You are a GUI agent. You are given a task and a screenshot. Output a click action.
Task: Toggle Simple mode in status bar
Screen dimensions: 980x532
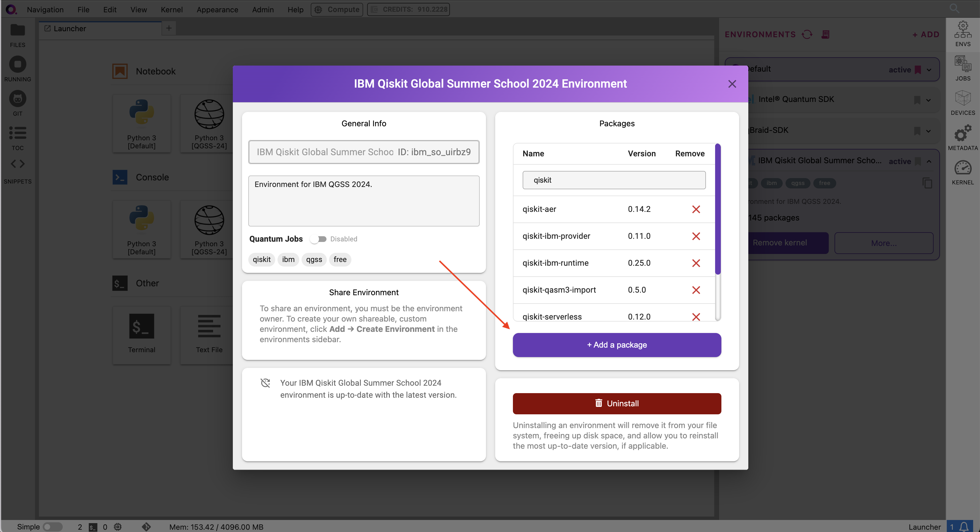tap(52, 527)
